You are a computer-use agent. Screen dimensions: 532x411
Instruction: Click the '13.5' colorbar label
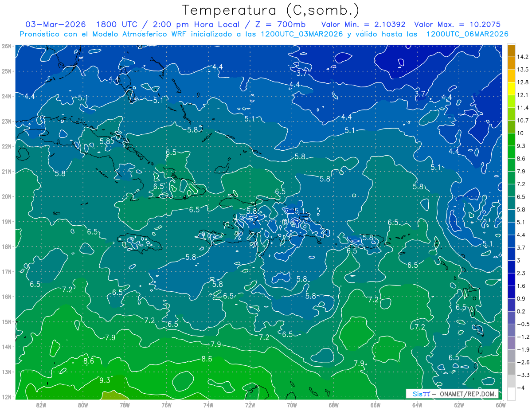pos(523,70)
